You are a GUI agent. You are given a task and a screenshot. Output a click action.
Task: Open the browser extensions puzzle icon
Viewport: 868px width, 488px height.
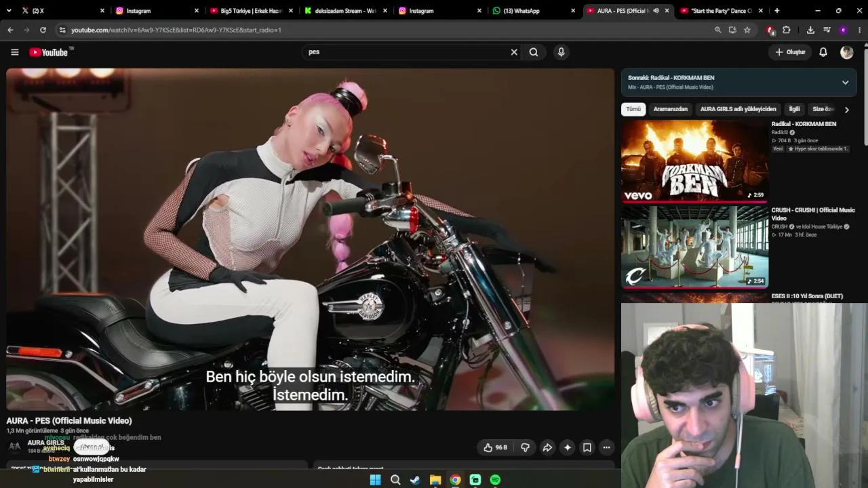[x=787, y=30]
